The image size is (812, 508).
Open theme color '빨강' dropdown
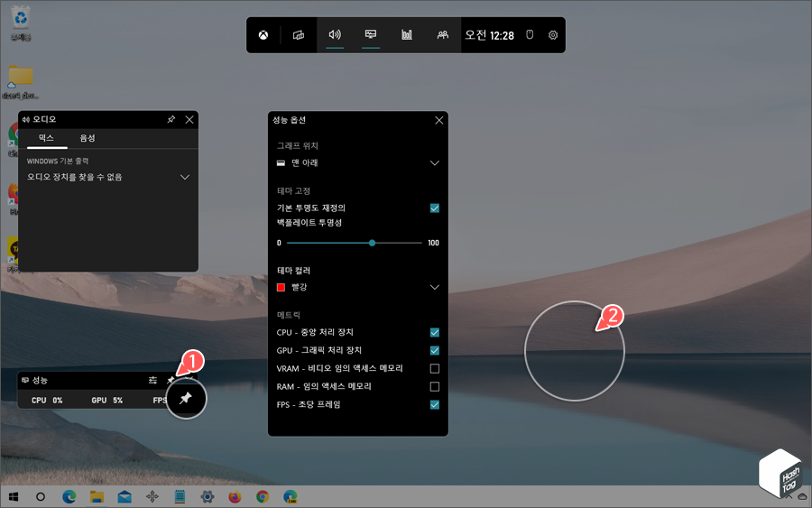358,288
